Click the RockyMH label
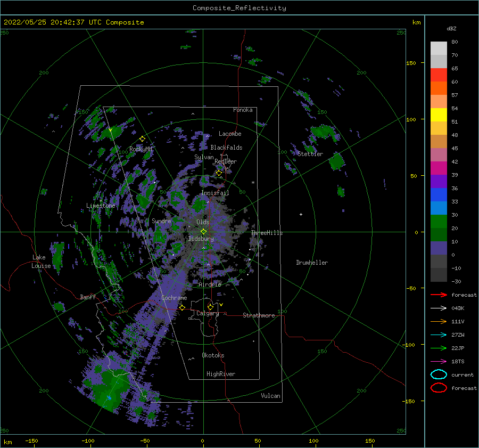Screen dimensions: 479x448 141,149
